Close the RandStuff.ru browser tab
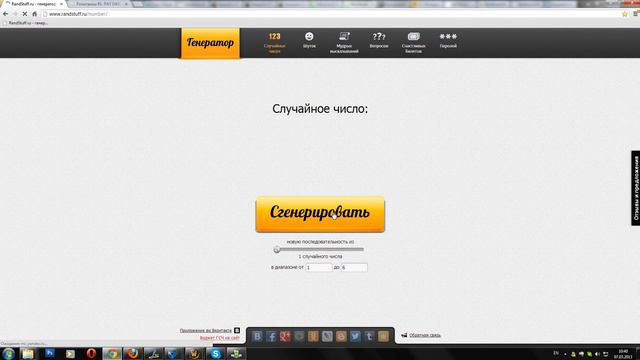Screen dimensions: 640x360 click(x=61, y=4)
